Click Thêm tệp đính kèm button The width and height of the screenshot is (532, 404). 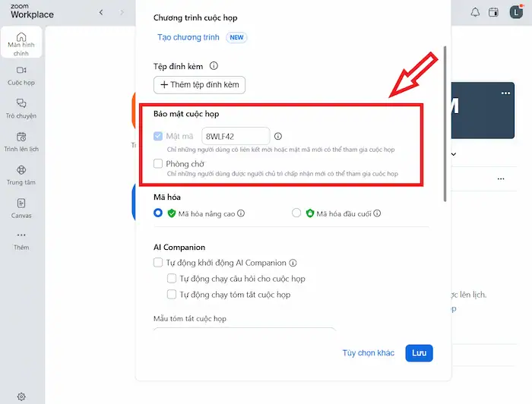(199, 85)
